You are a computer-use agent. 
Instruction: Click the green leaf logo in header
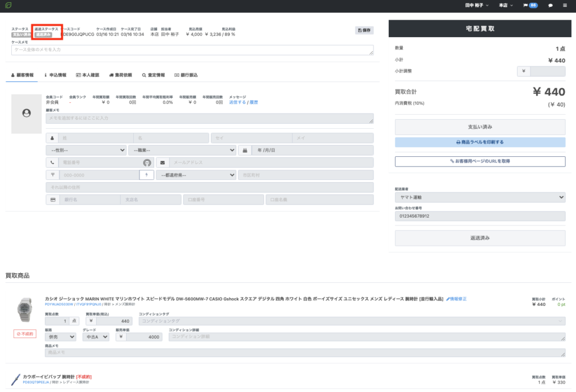[7, 6]
